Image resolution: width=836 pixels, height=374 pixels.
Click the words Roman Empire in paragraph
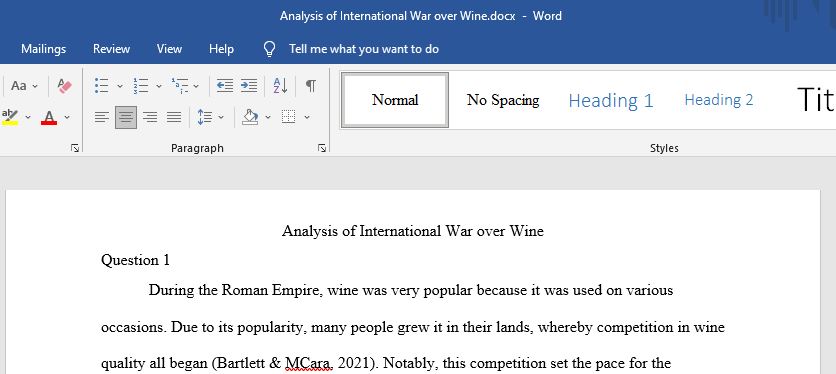[x=271, y=291]
